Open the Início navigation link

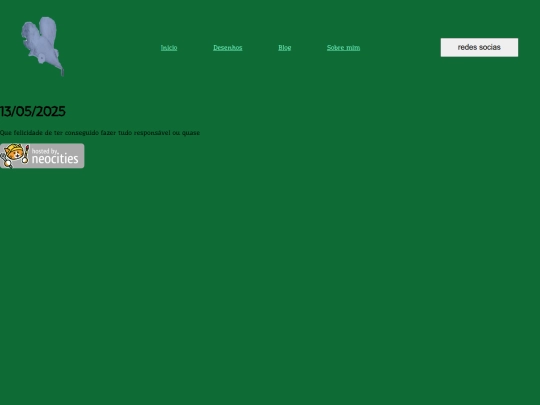point(169,48)
